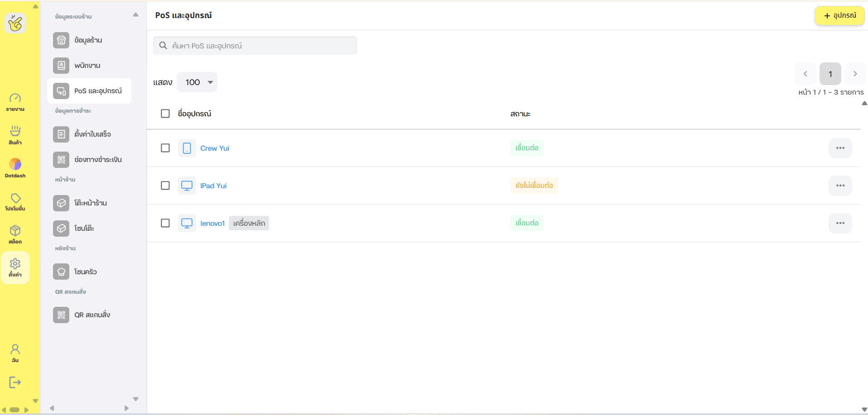Open the ข้อมูลร้าน menu item
This screenshot has width=868, height=415.
[x=89, y=40]
